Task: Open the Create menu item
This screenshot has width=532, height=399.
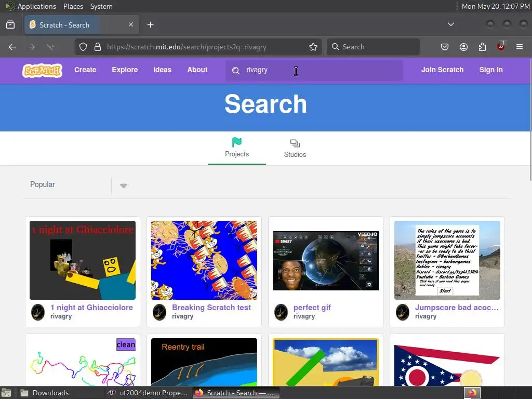Action: click(x=85, y=70)
